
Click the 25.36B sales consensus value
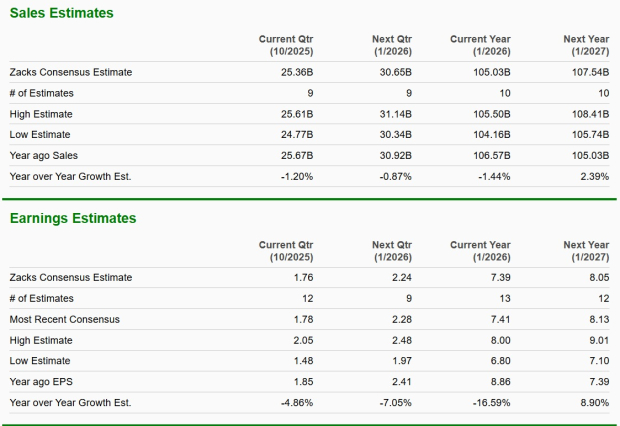point(297,72)
